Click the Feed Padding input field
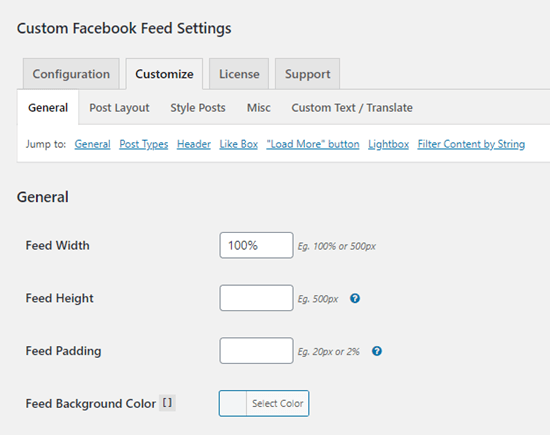The width and height of the screenshot is (550, 435). (256, 350)
